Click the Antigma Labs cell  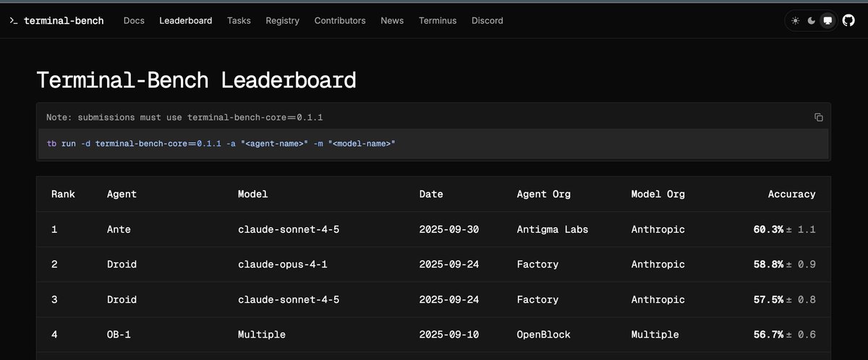(x=553, y=229)
